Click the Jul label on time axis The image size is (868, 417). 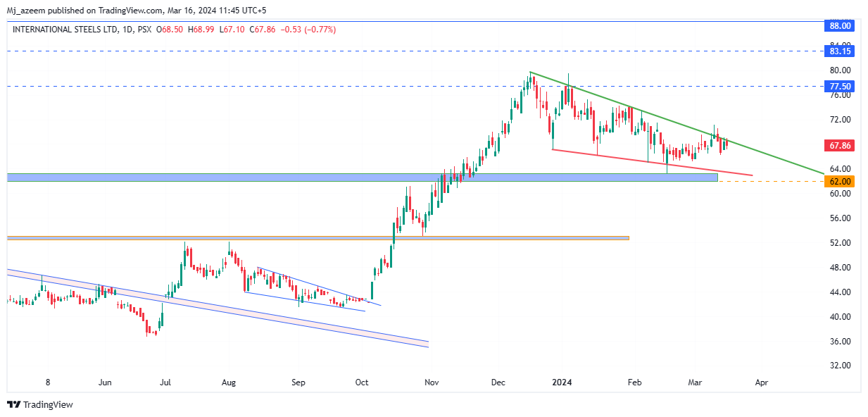(x=165, y=382)
